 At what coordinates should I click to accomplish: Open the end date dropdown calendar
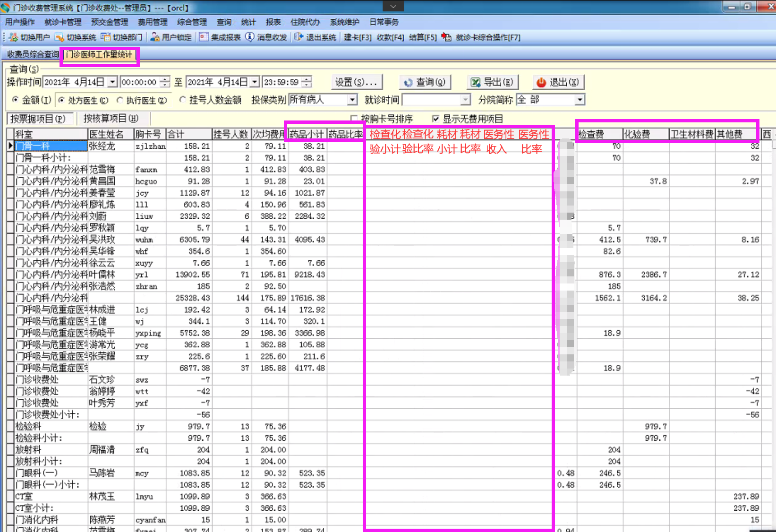click(x=255, y=82)
